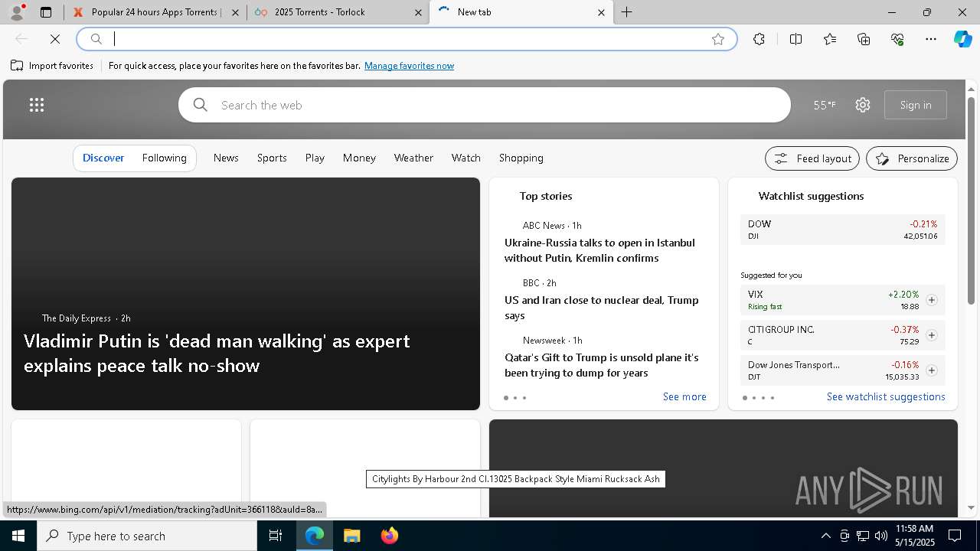980x551 pixels.
Task: Add this page to favorites star
Action: coord(718,39)
